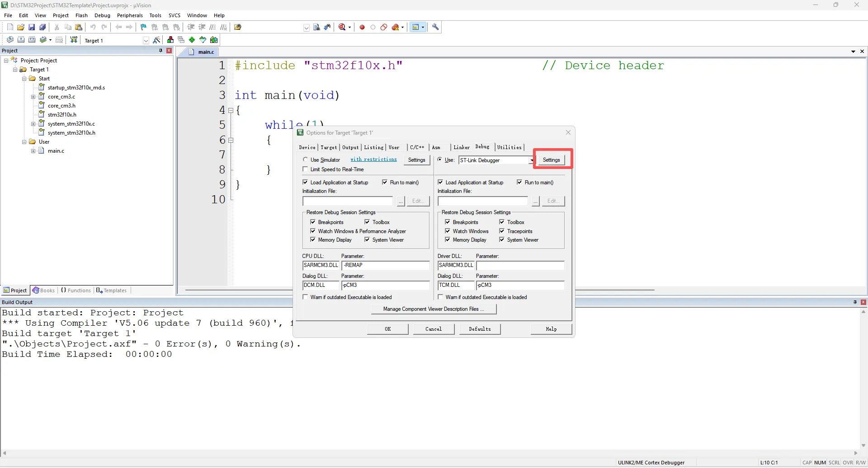Uncheck Tracepoints in right debug settings
The width and height of the screenshot is (868, 468).
coord(502,231)
